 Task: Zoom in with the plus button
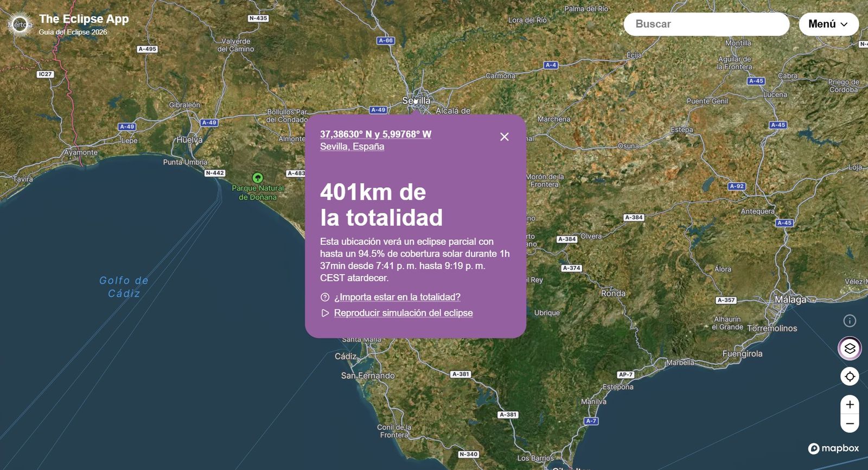point(850,404)
